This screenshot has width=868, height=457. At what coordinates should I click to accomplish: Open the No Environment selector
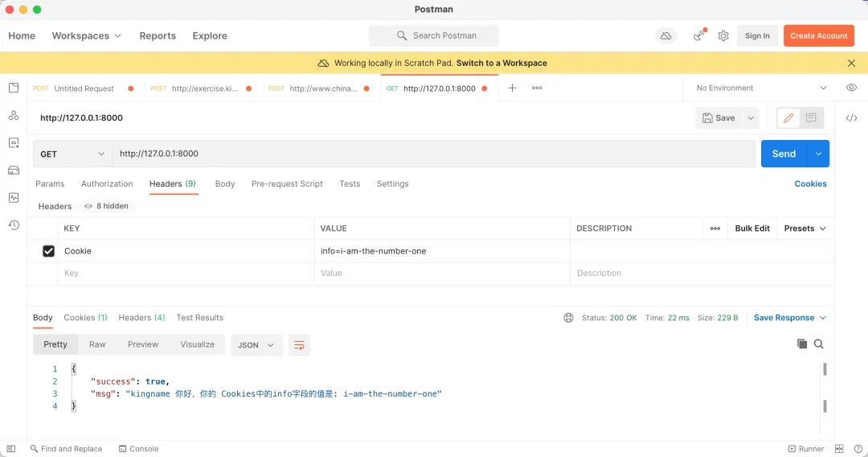(761, 88)
